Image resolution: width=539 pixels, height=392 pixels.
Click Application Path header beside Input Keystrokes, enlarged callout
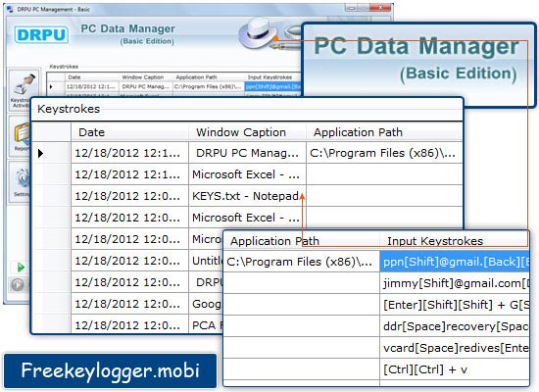point(301,241)
